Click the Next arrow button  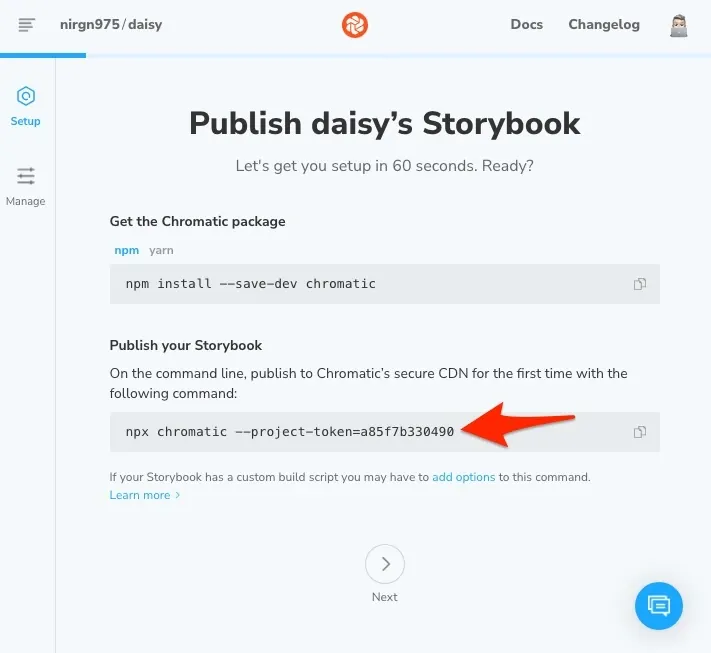click(385, 564)
